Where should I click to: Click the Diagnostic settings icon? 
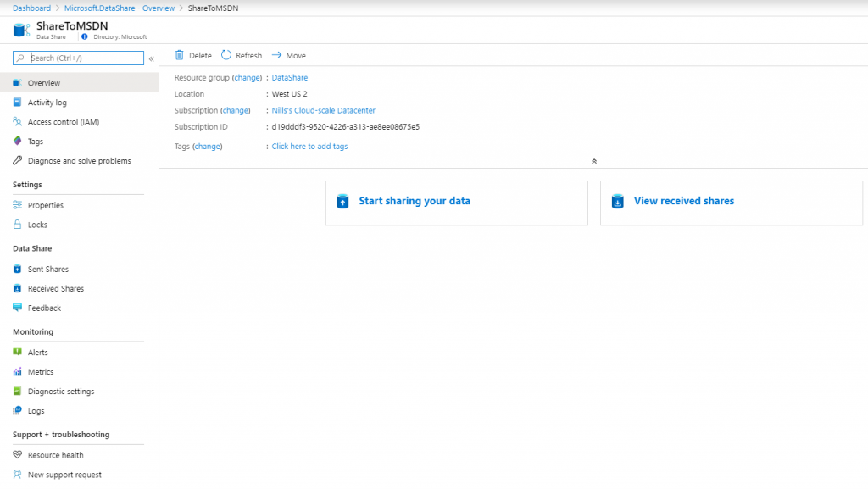[17, 391]
